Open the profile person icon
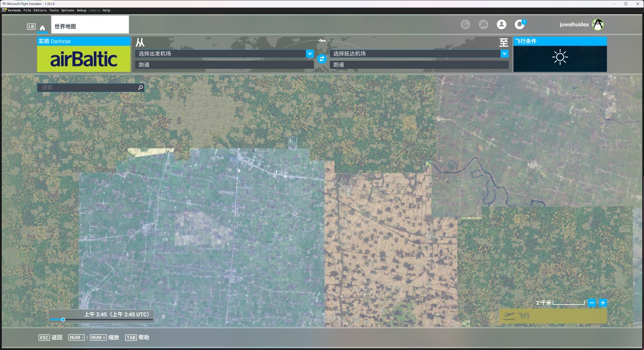 (x=502, y=24)
